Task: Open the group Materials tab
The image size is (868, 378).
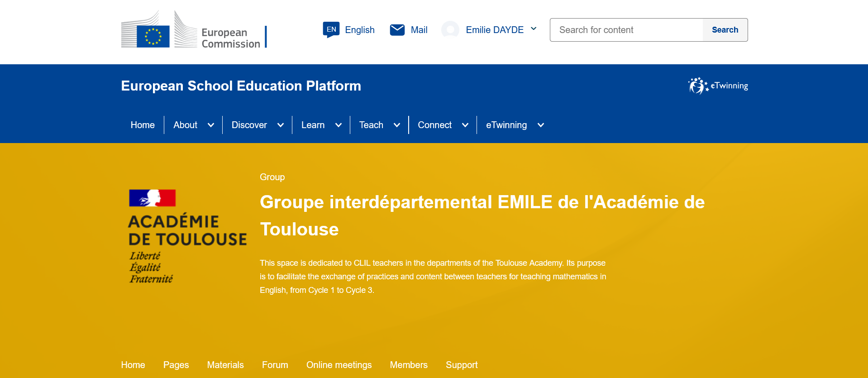Action: click(225, 365)
